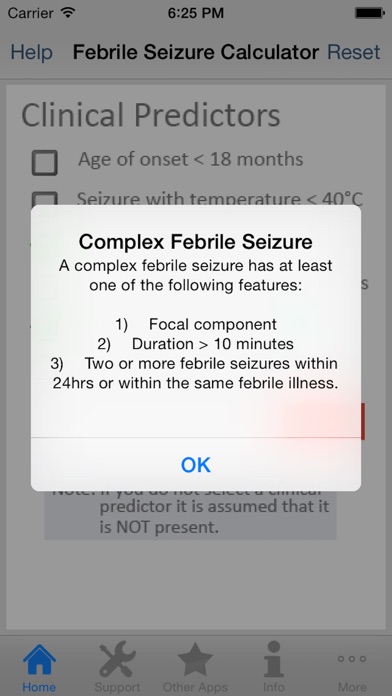Tap the More three-dots icon
The height and width of the screenshot is (696, 392).
click(x=352, y=659)
